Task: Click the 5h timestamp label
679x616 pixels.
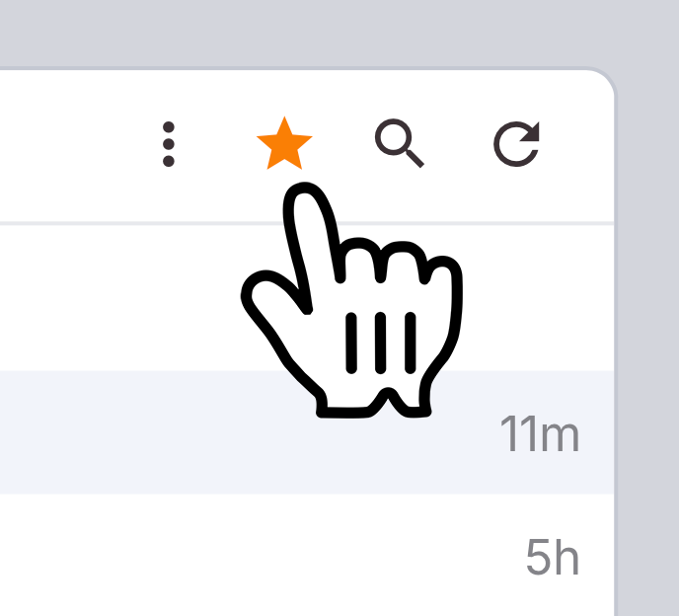Action: [x=553, y=557]
